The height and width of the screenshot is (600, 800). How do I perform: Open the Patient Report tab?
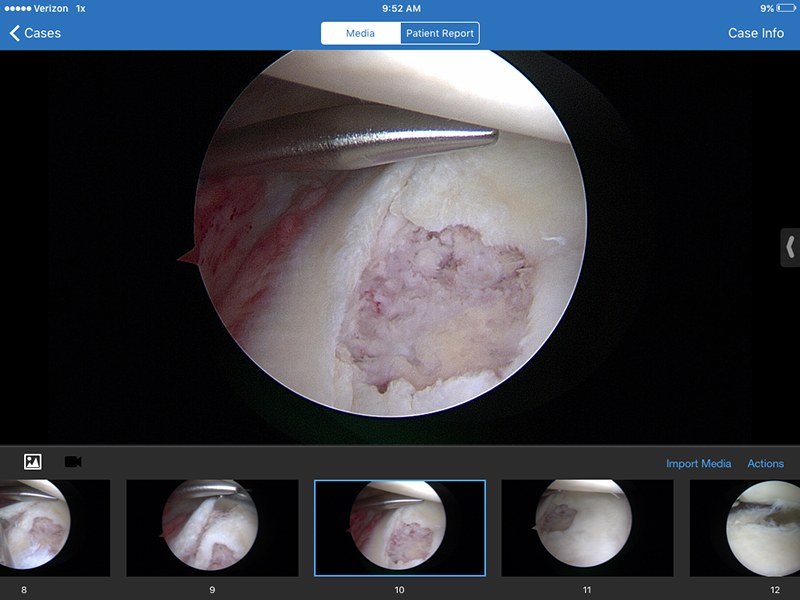(x=440, y=33)
